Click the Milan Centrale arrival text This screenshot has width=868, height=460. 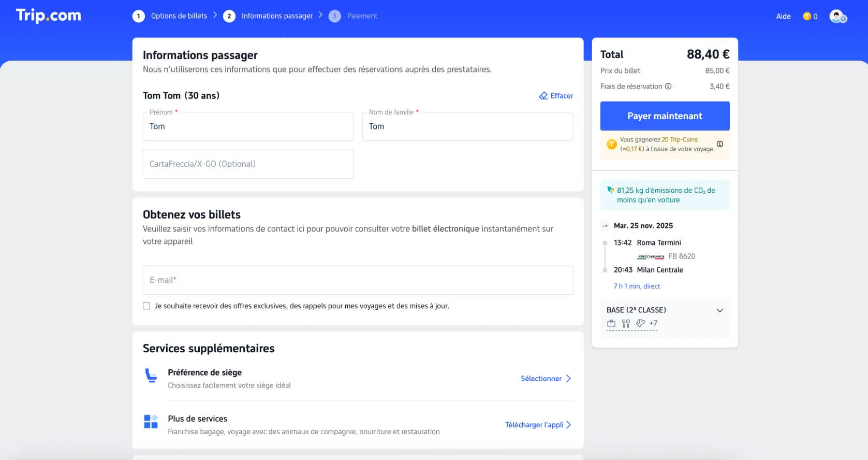[x=660, y=270]
